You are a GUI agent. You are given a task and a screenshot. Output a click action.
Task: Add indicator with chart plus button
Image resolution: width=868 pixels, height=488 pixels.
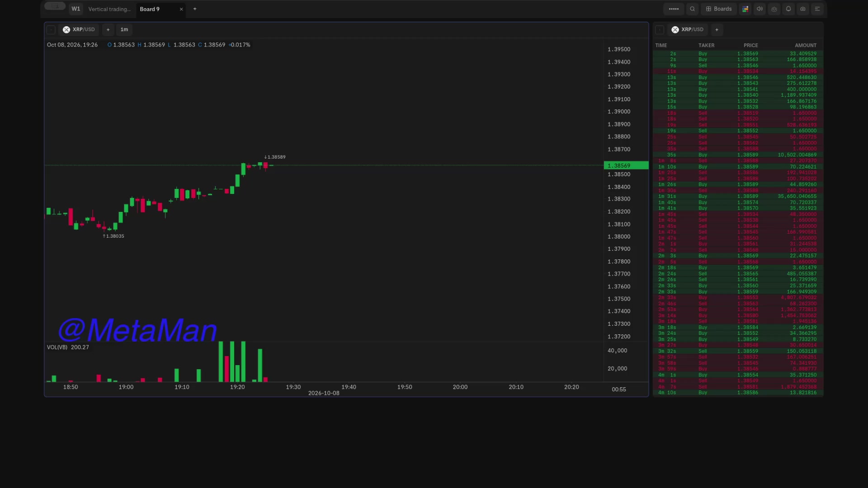(x=108, y=29)
